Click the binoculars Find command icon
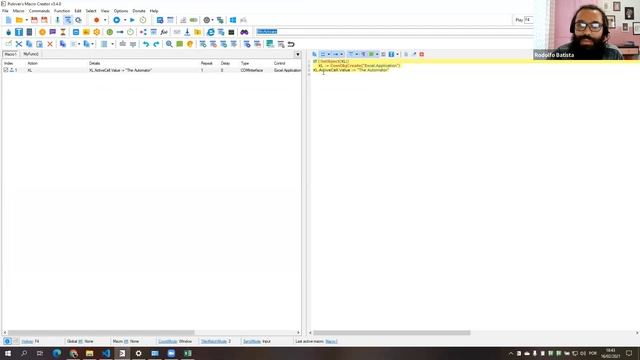Image resolution: width=640 pixels, height=360 pixels. click(x=244, y=32)
